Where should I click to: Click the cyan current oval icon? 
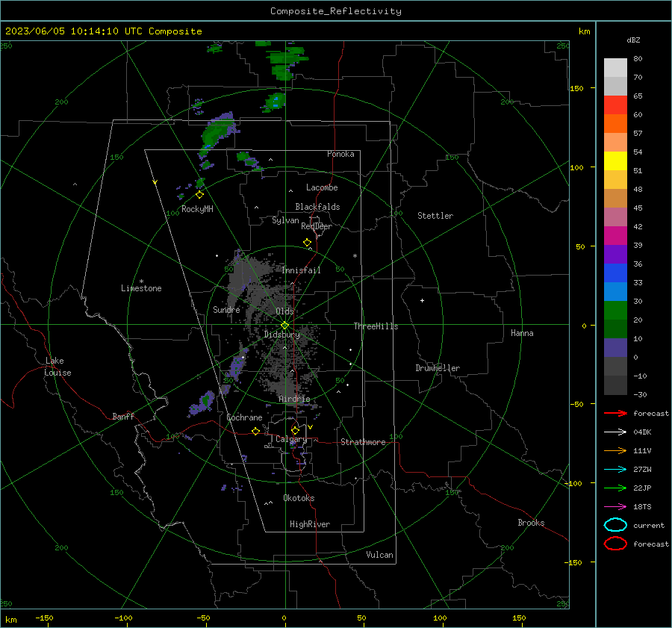pos(615,525)
